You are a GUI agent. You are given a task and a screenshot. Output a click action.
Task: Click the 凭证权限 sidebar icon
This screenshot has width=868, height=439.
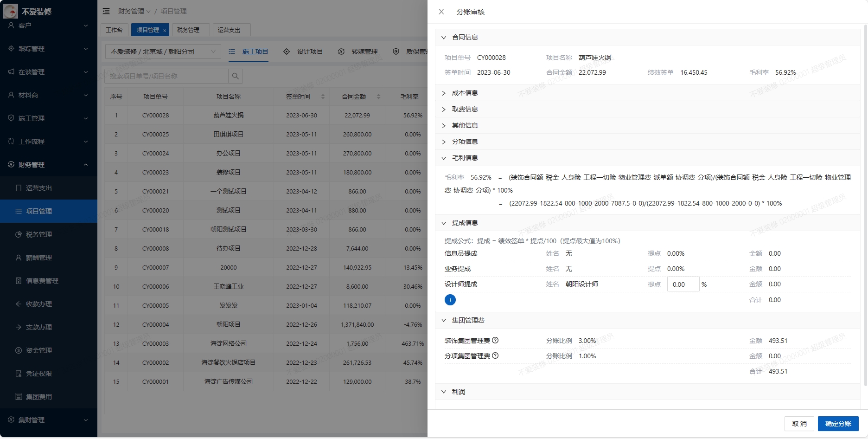(x=19, y=374)
